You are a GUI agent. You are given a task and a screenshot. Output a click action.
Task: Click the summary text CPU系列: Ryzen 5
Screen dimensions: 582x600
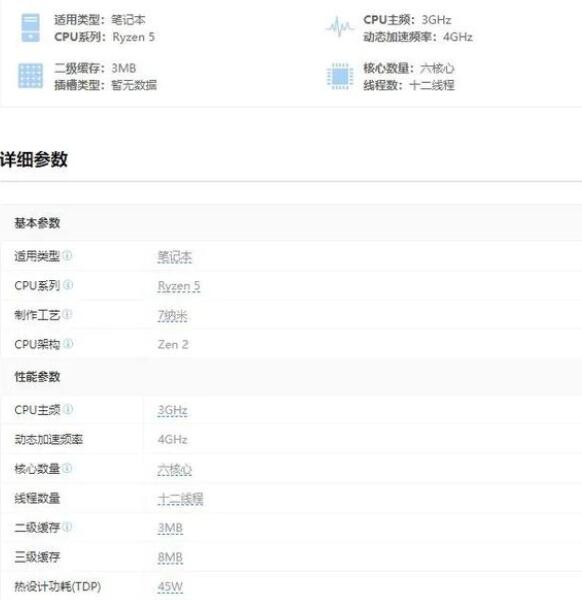(104, 37)
